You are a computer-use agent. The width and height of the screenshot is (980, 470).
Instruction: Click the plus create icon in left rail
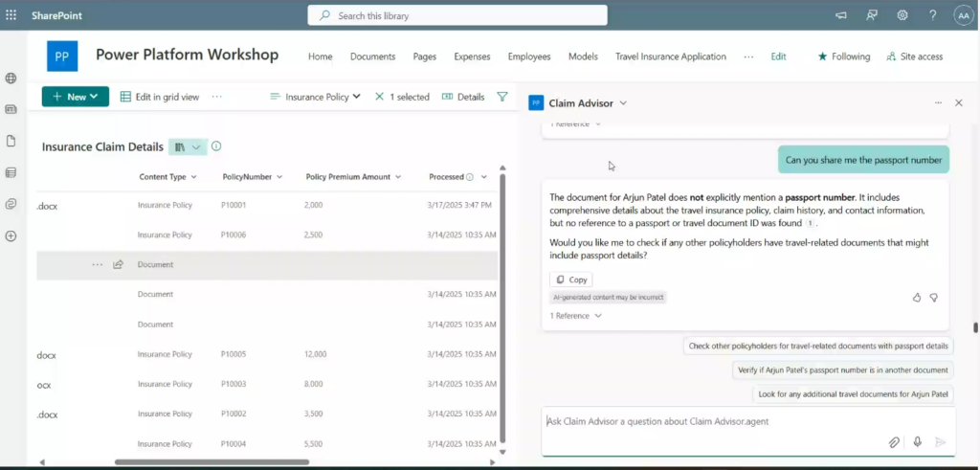[x=11, y=236]
